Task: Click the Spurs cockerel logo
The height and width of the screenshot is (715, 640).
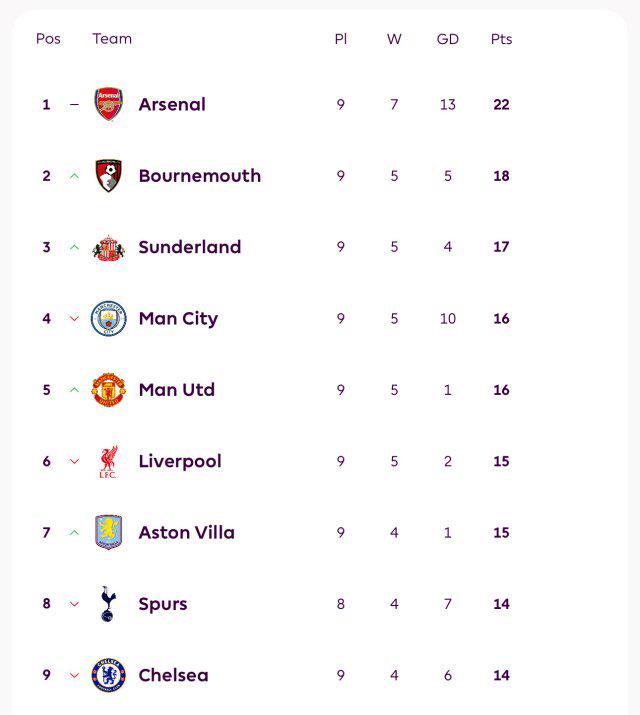Action: pos(108,604)
